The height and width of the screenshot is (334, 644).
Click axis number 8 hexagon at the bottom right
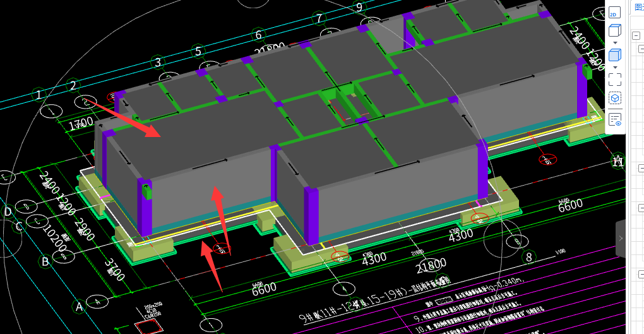tap(529, 257)
